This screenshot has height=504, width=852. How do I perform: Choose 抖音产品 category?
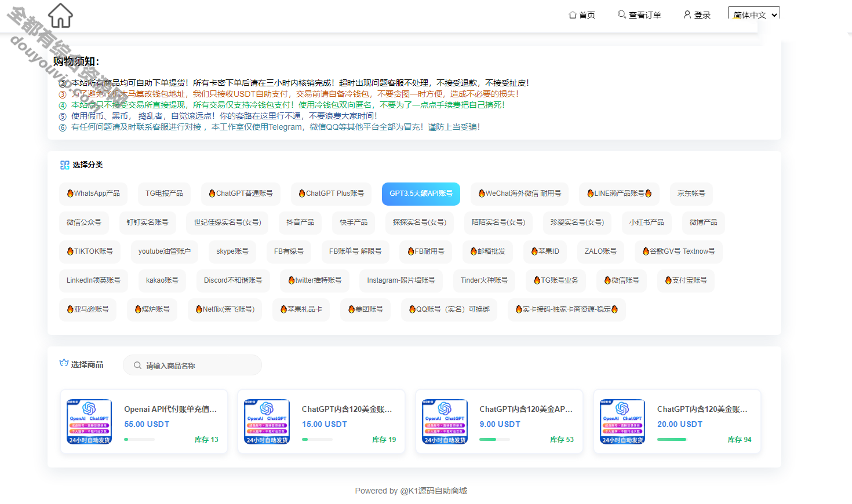tap(300, 222)
